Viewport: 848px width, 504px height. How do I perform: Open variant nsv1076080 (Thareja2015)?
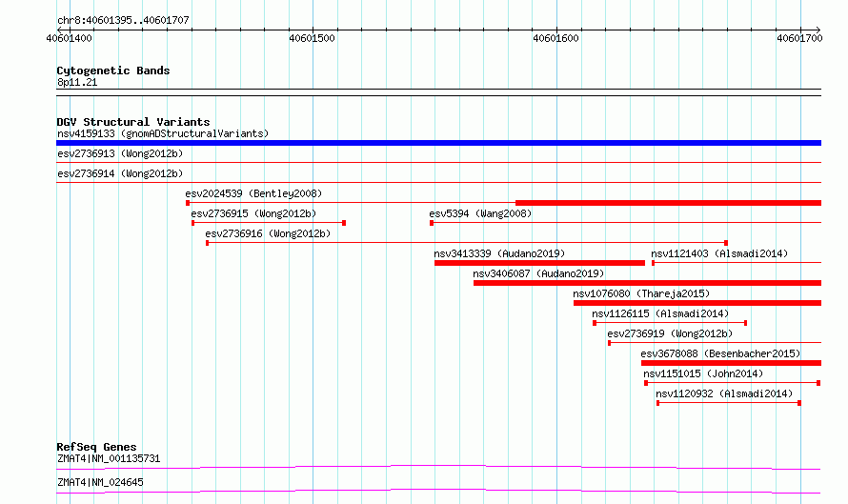(x=641, y=293)
